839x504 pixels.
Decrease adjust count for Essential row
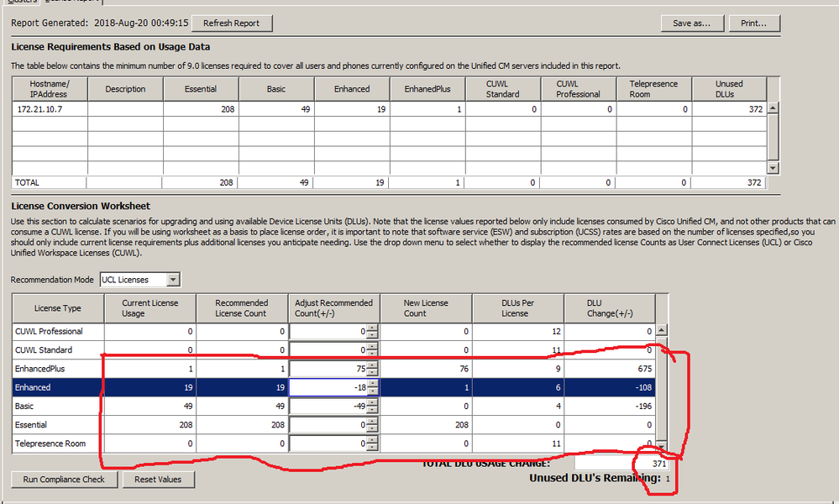coord(372,428)
